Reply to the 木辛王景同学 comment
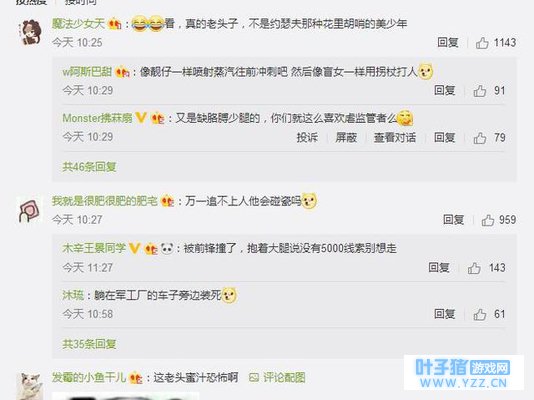 (439, 268)
